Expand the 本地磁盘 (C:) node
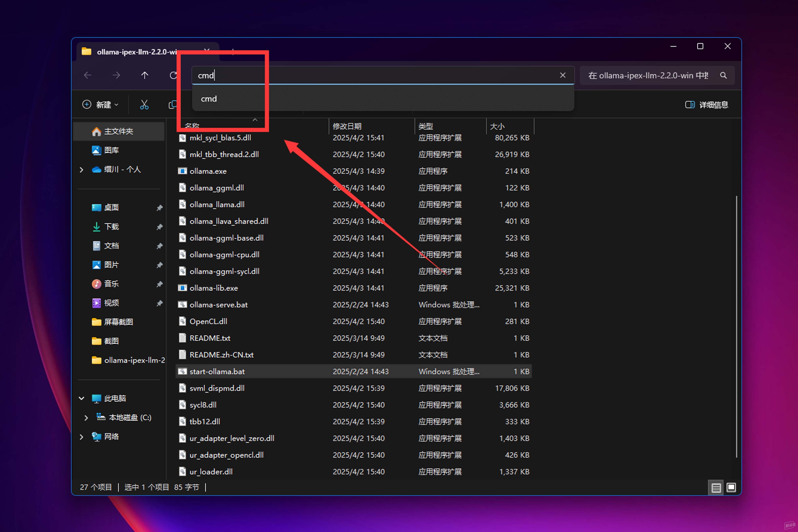 pos(86,417)
